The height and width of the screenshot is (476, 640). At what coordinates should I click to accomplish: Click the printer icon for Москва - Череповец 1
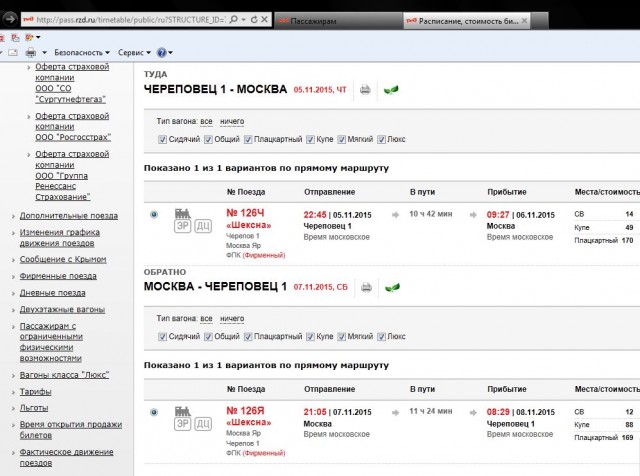pos(366,288)
